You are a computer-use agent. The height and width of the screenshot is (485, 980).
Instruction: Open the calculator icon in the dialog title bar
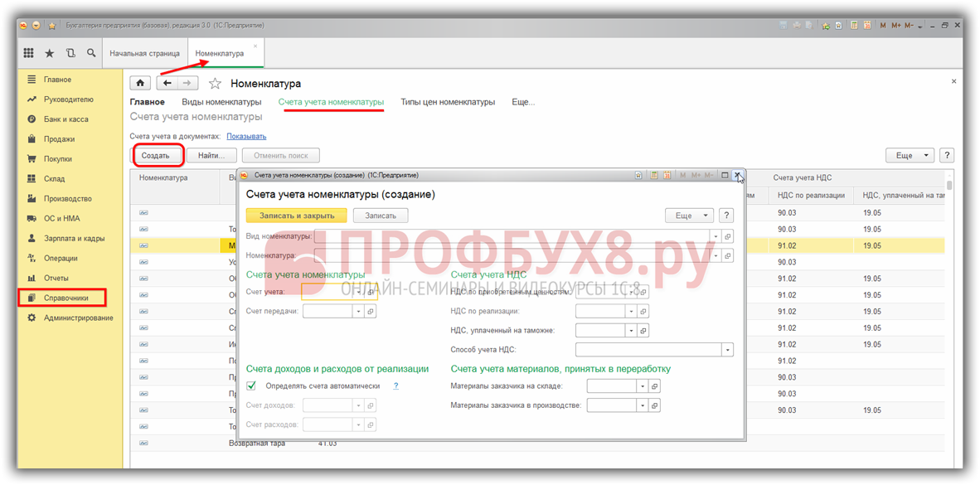click(654, 175)
